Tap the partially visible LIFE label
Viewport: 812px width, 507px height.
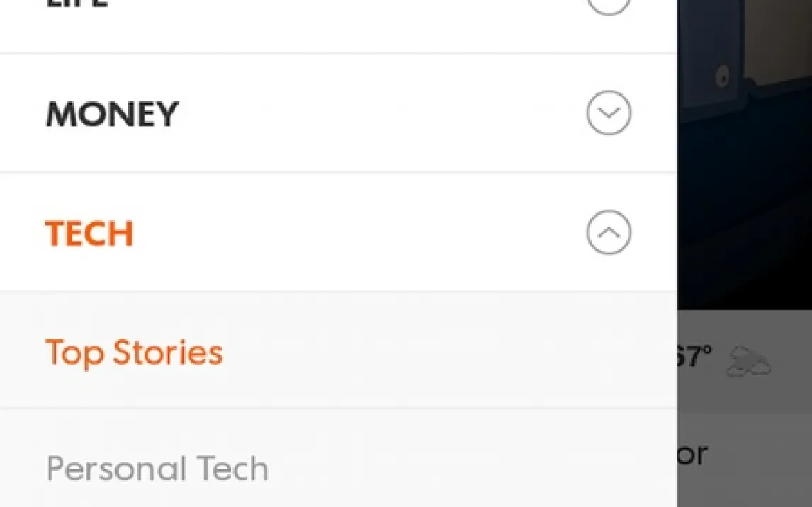tap(77, 4)
